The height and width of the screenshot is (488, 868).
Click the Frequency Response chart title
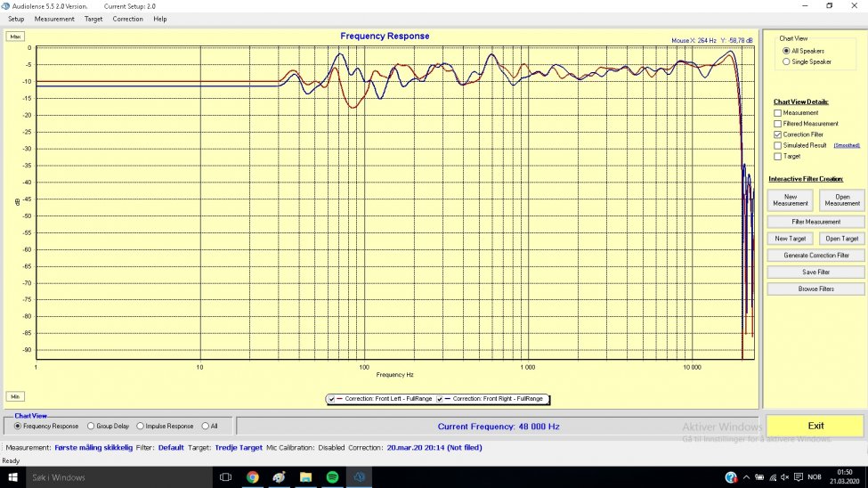point(385,36)
